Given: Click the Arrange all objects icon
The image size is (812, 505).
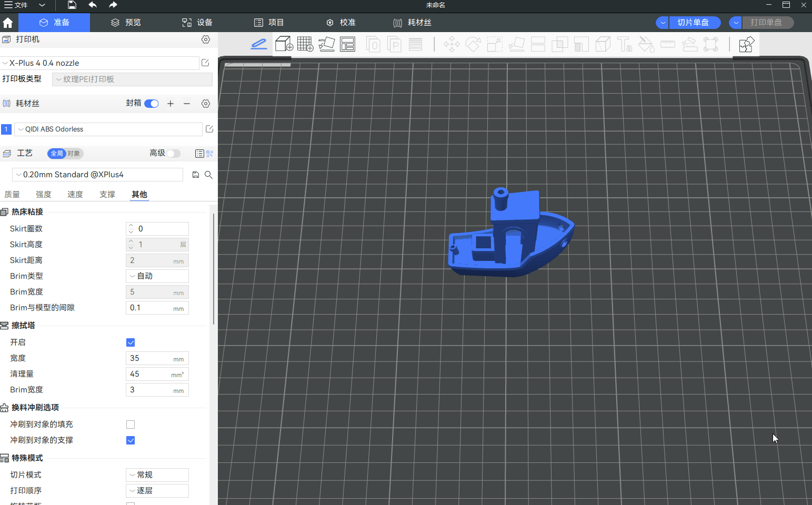Looking at the screenshot, I should point(348,44).
